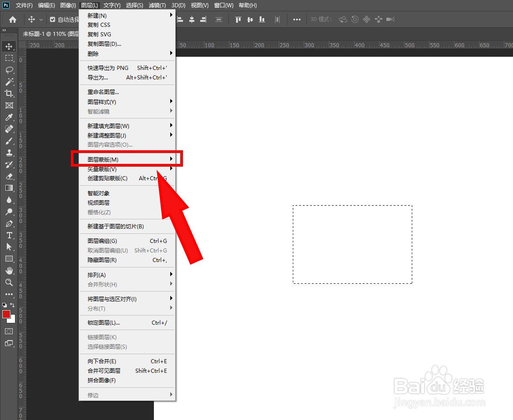Image resolution: width=513 pixels, height=420 pixels.
Task: Open the 图像(I) menu
Action: pos(68,5)
